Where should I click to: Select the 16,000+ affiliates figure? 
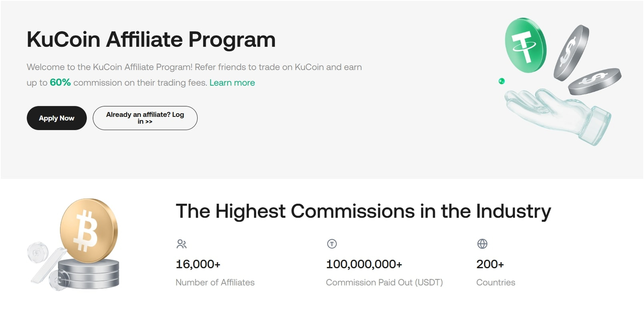[198, 264]
